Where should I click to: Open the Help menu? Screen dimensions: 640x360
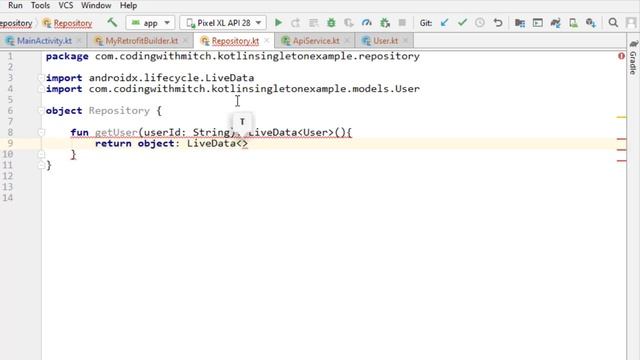(x=129, y=5)
